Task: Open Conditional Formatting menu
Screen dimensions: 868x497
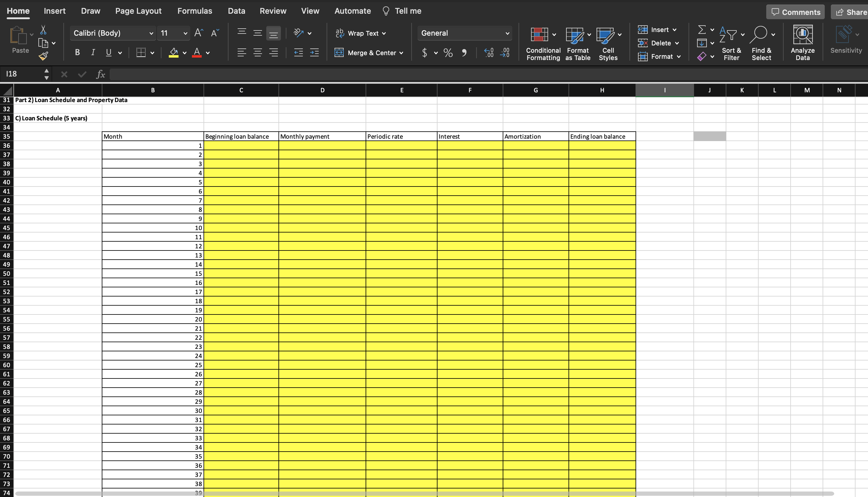Action: click(x=543, y=43)
